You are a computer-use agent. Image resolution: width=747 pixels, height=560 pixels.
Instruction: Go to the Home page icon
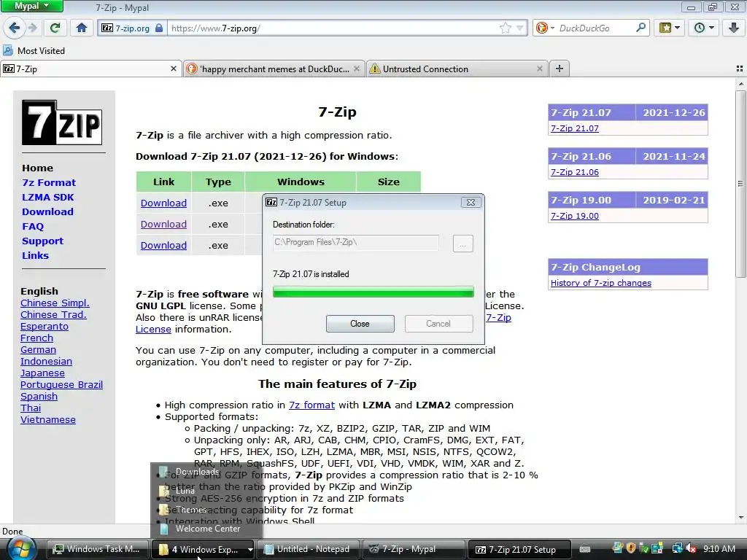(x=82, y=28)
